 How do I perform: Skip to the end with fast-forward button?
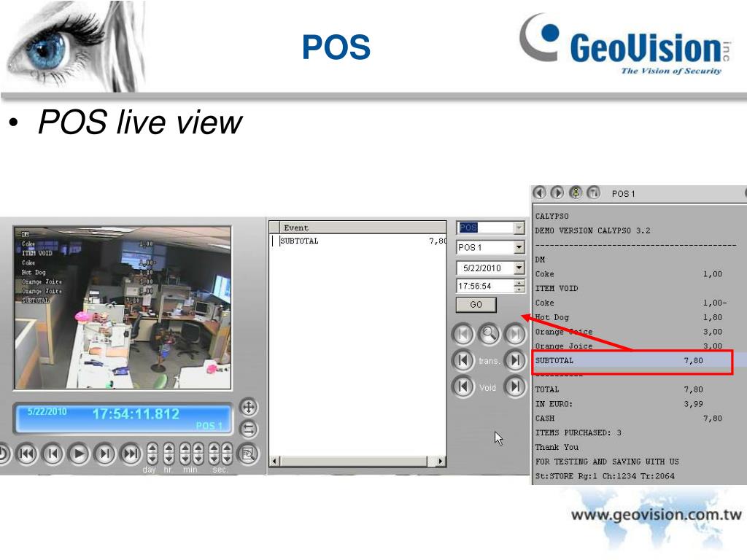[131, 454]
